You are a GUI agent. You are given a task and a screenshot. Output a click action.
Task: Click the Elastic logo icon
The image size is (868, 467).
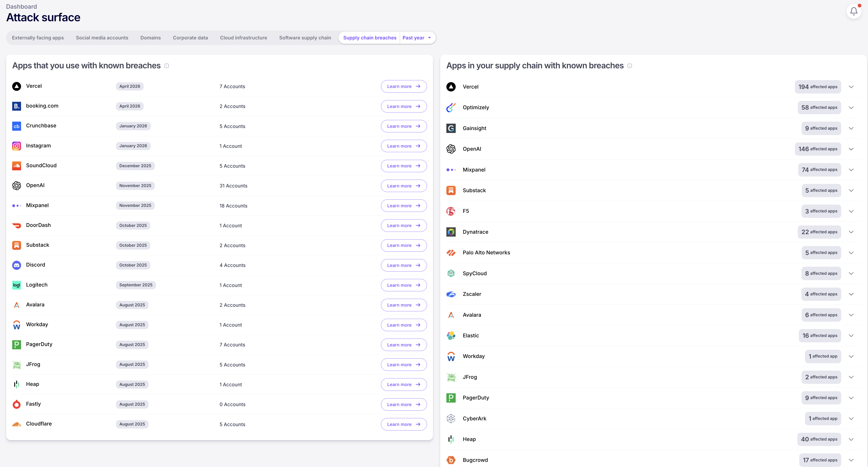451,335
